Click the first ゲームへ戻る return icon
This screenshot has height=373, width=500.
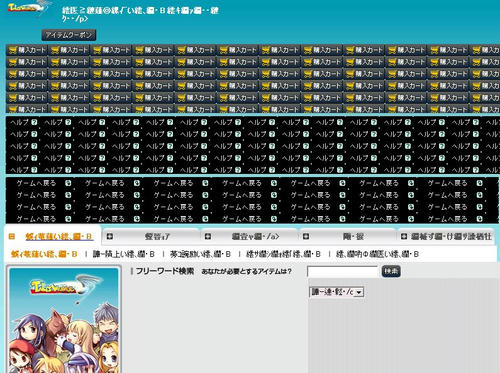pyautogui.click(x=68, y=183)
